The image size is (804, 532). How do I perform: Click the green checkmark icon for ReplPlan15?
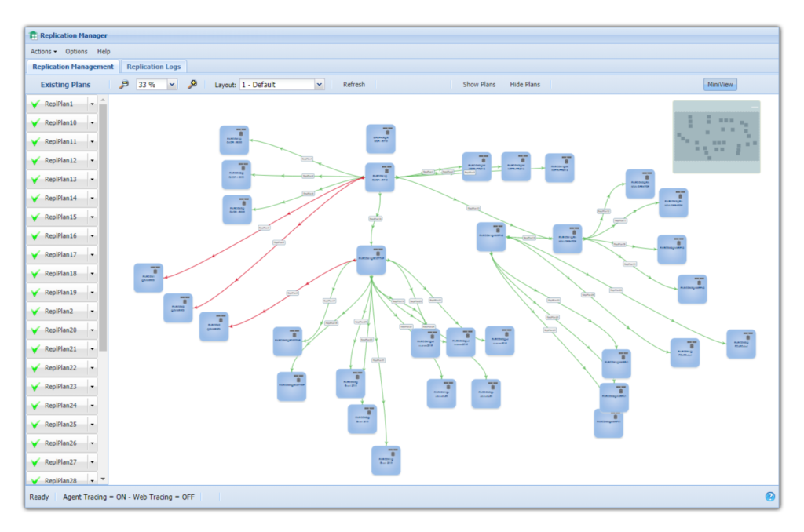[35, 217]
